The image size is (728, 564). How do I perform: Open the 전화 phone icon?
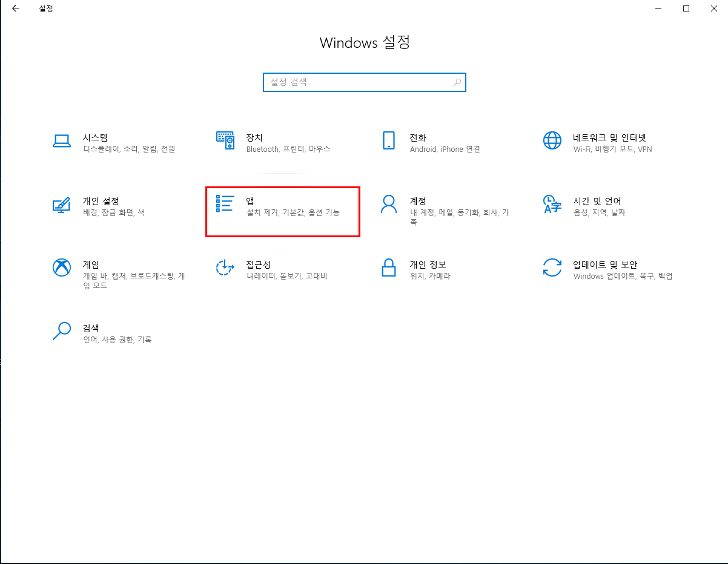388,140
